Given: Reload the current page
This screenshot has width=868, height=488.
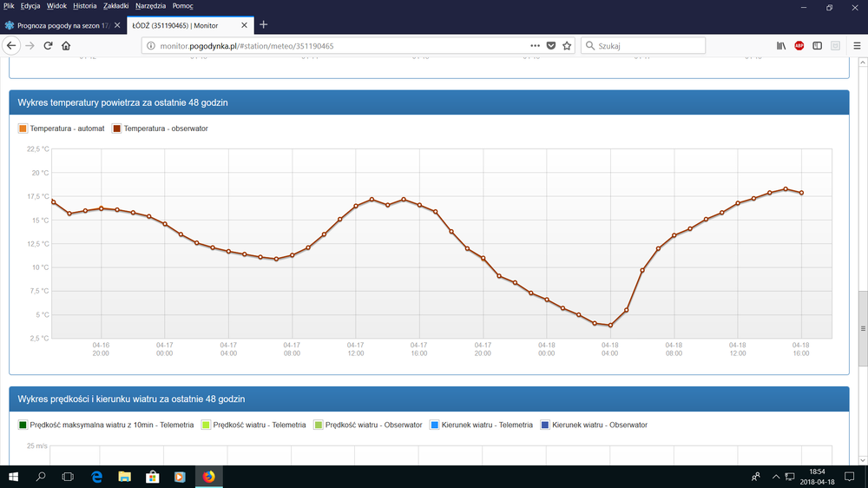Looking at the screenshot, I should click(x=48, y=46).
